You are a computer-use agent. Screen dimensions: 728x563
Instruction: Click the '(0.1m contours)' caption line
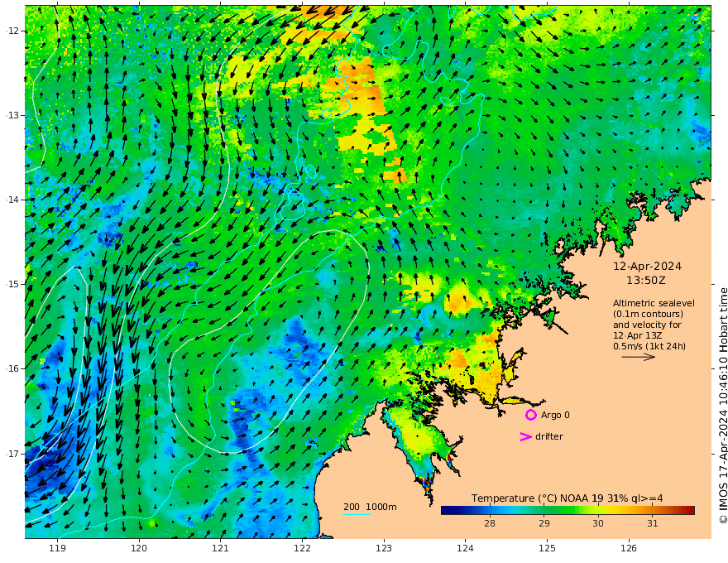point(648,314)
